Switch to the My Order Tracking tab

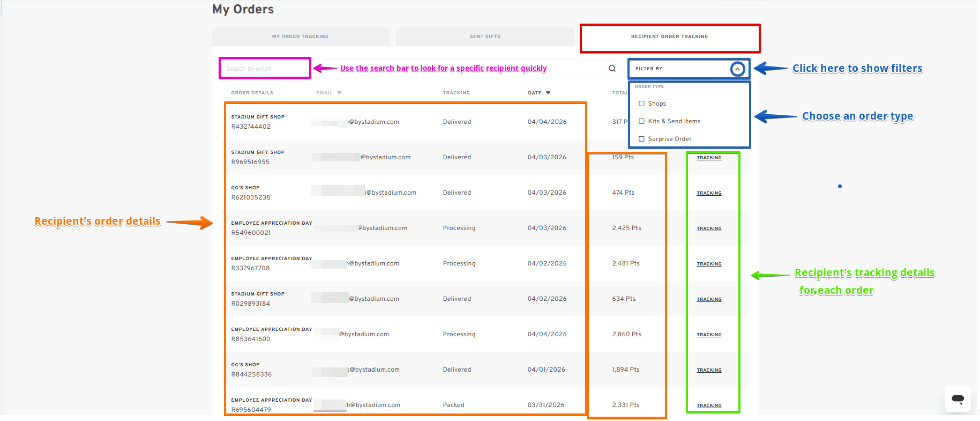pyautogui.click(x=300, y=36)
